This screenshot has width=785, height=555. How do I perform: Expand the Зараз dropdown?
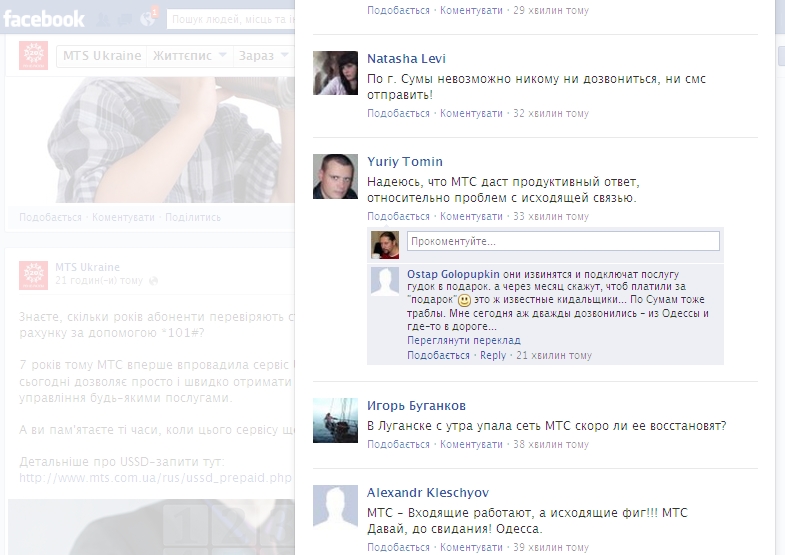click(264, 56)
